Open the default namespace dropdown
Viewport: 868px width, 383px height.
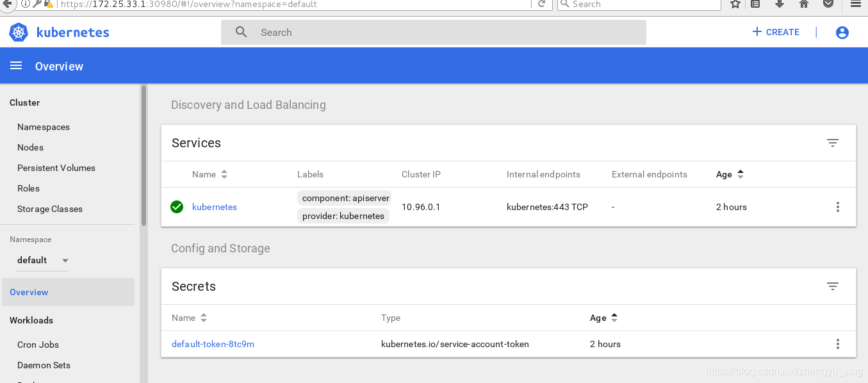(42, 260)
